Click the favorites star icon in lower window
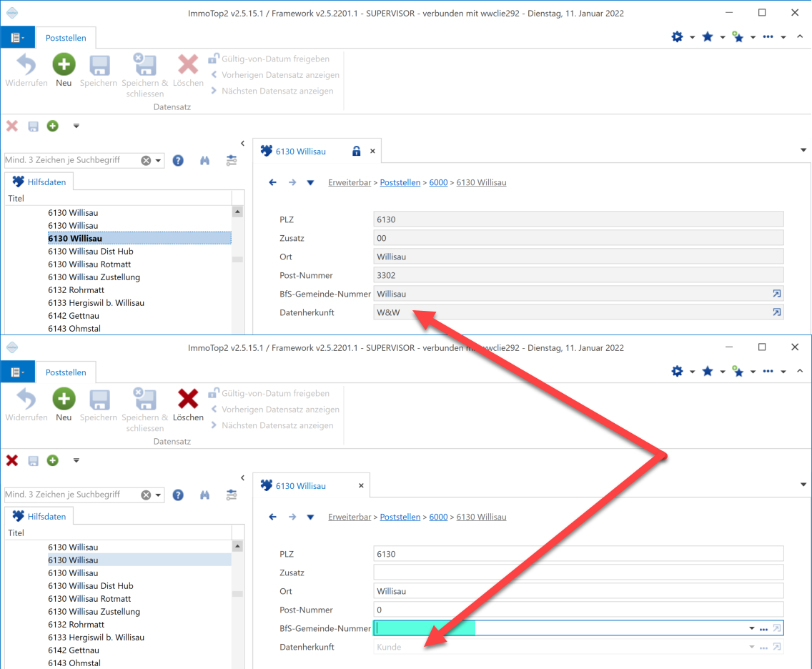Screen dimensions: 812x669 (708, 371)
